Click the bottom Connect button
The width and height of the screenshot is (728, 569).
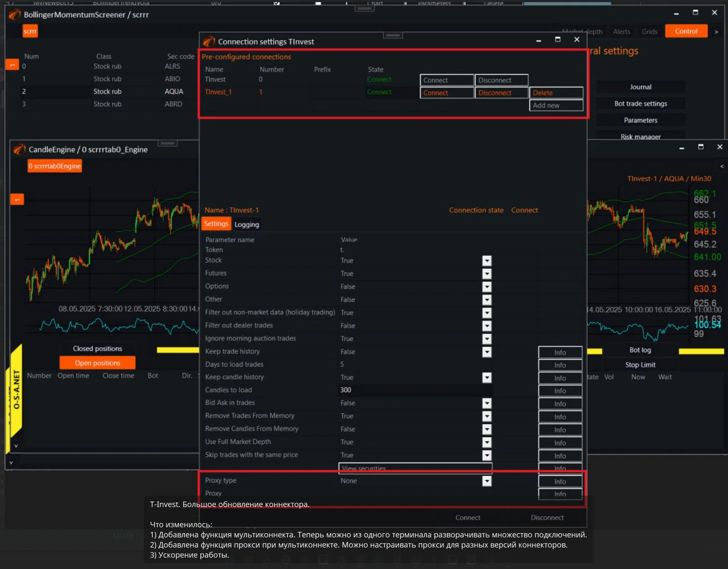[x=467, y=518]
